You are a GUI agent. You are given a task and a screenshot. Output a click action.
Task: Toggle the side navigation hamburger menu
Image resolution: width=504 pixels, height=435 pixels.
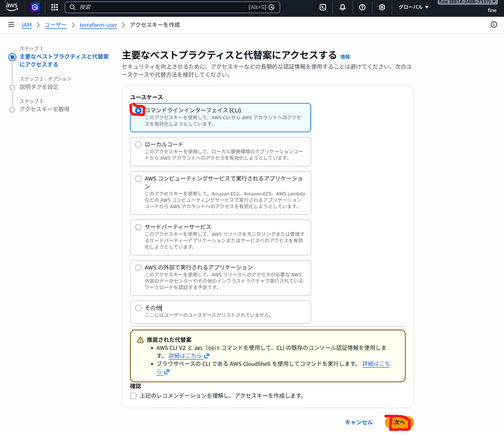(x=11, y=25)
